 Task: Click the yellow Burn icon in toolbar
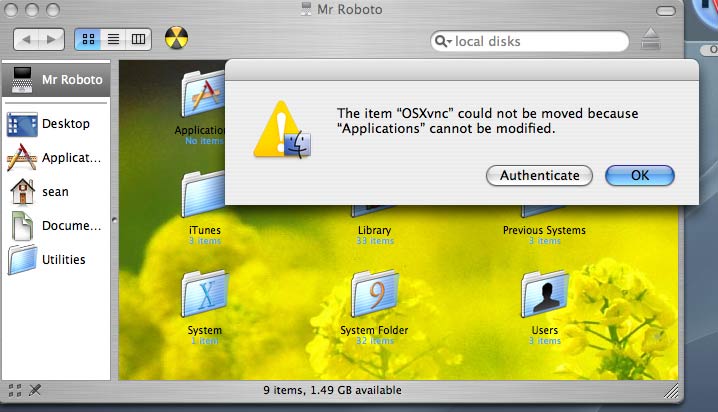click(176, 38)
